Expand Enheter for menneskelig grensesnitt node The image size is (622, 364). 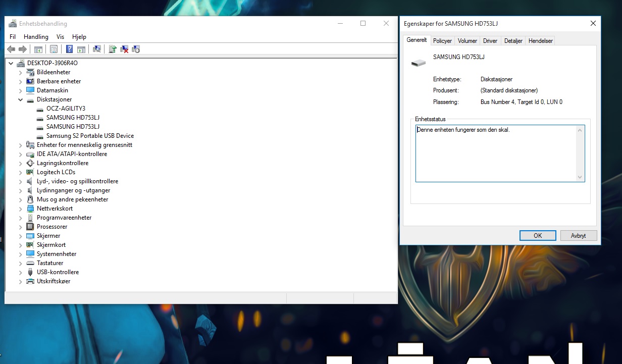[x=21, y=145]
